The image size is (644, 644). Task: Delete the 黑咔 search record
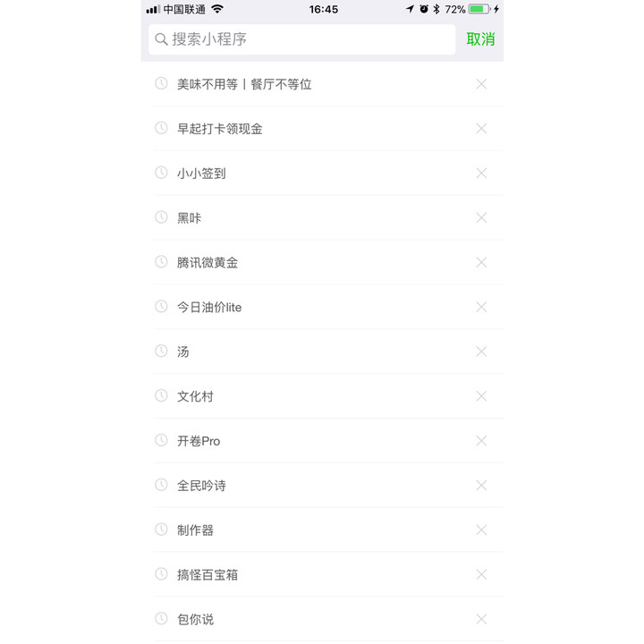pyautogui.click(x=481, y=217)
